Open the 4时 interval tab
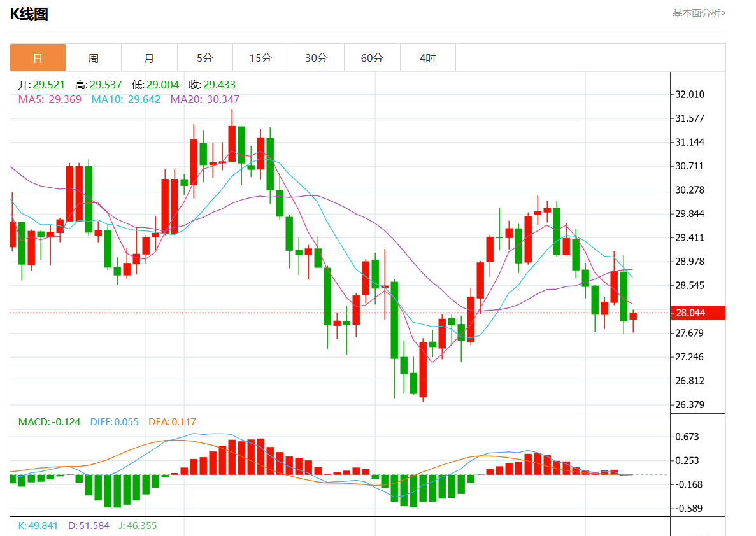The image size is (756, 536). (x=427, y=58)
